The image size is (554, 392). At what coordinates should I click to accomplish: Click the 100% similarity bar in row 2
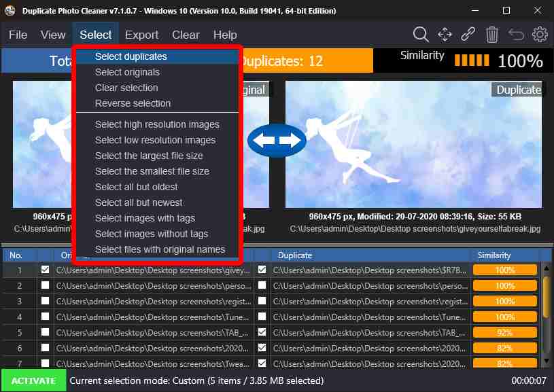coord(505,286)
